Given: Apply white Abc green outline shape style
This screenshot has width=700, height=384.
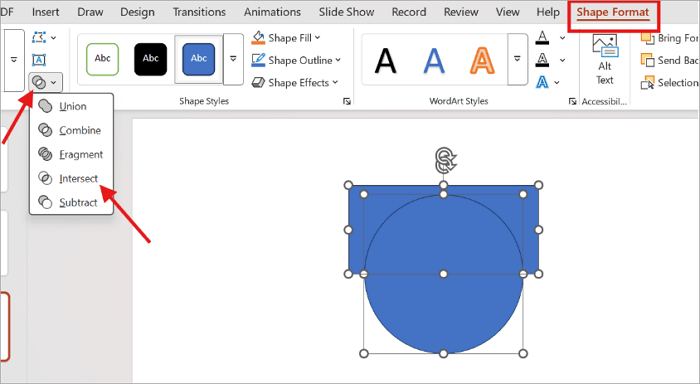Looking at the screenshot, I should click(102, 59).
